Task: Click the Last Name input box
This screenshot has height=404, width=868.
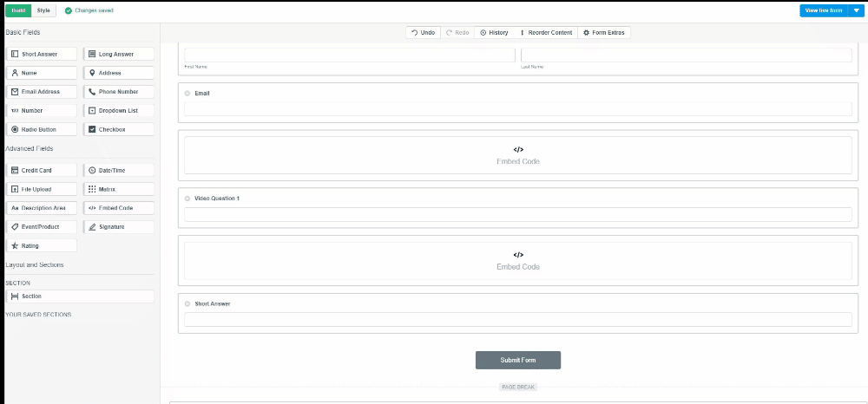Action: coord(687,55)
